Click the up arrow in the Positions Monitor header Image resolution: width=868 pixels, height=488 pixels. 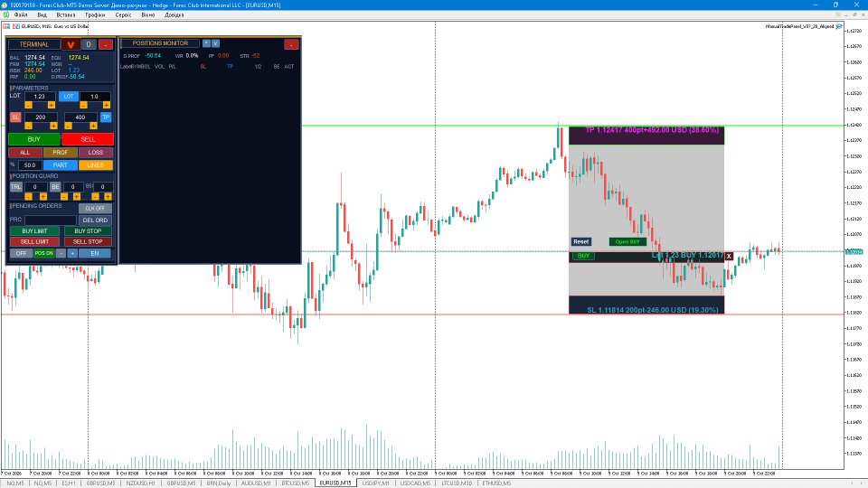pyautogui.click(x=206, y=43)
